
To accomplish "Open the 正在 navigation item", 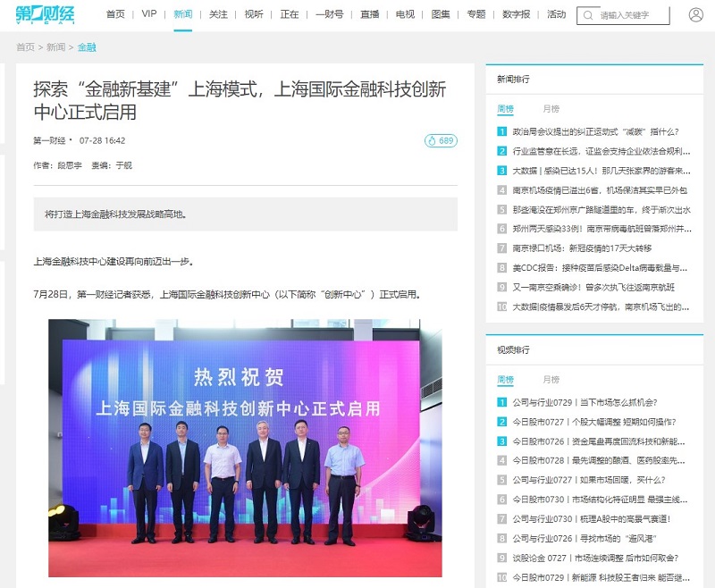I will coord(290,14).
